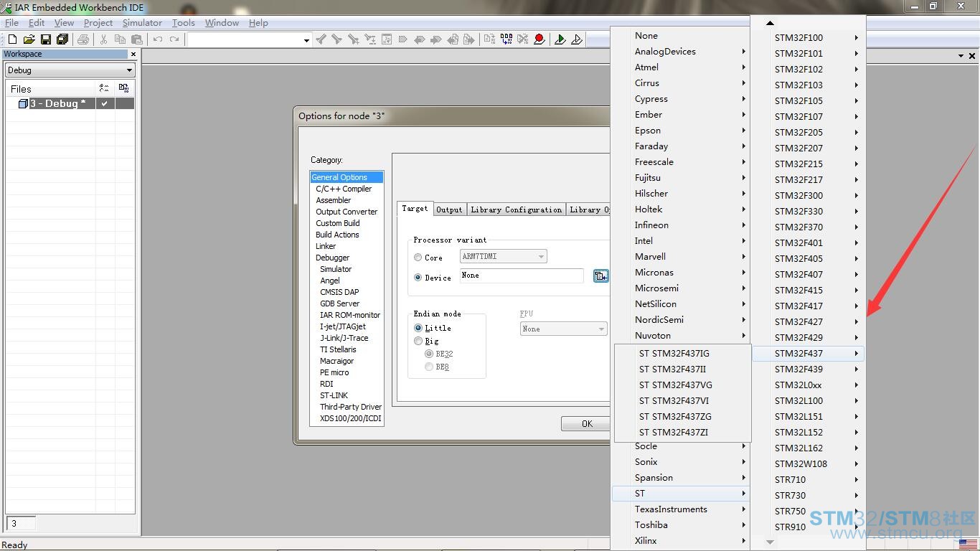Close the Workspace panel
The image size is (980, 551).
pyautogui.click(x=133, y=54)
